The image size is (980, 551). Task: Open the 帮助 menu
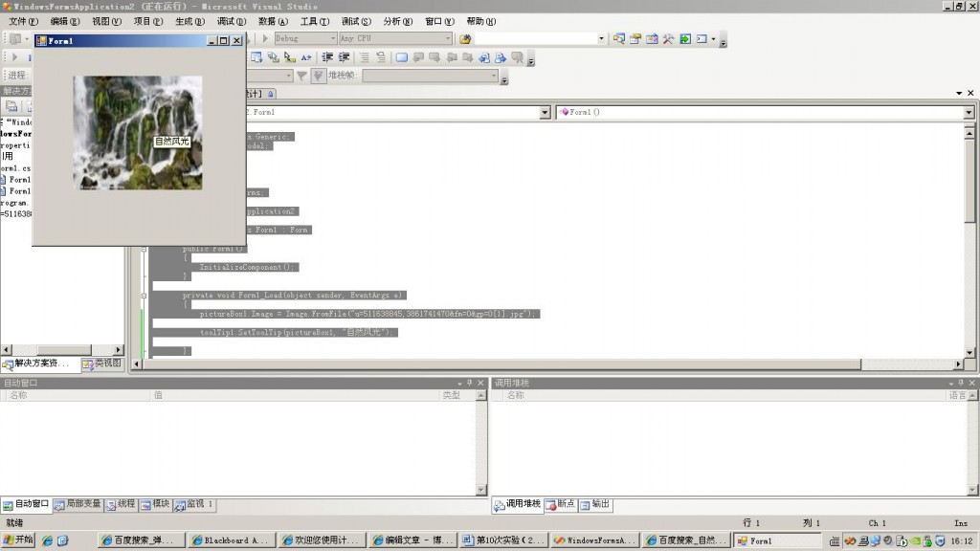(480, 21)
